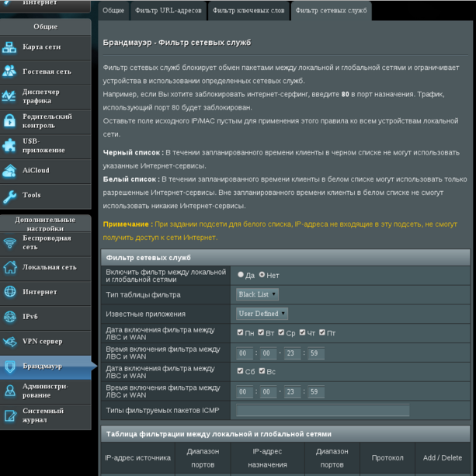476x476 pixels.
Task: Open the 'Фильтр ключевых слов' tab
Action: (x=248, y=11)
